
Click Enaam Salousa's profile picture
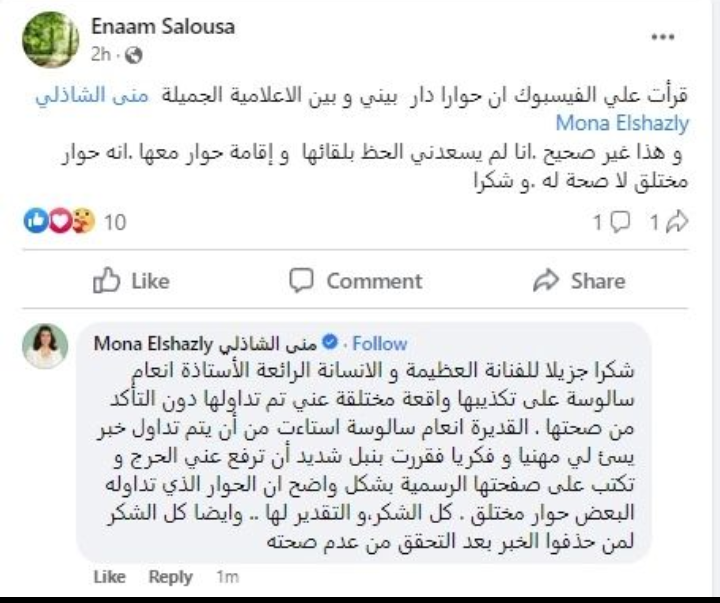[44, 38]
